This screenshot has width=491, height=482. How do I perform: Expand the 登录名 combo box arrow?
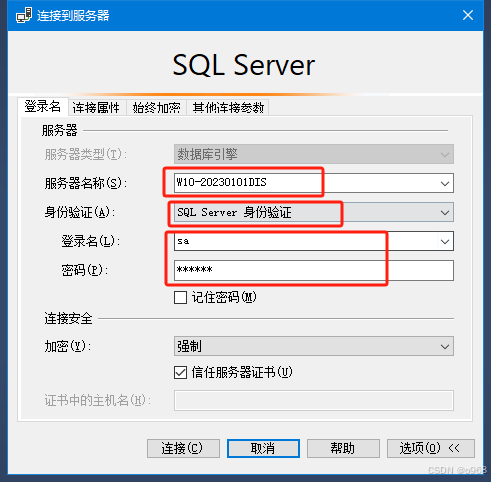click(x=445, y=241)
